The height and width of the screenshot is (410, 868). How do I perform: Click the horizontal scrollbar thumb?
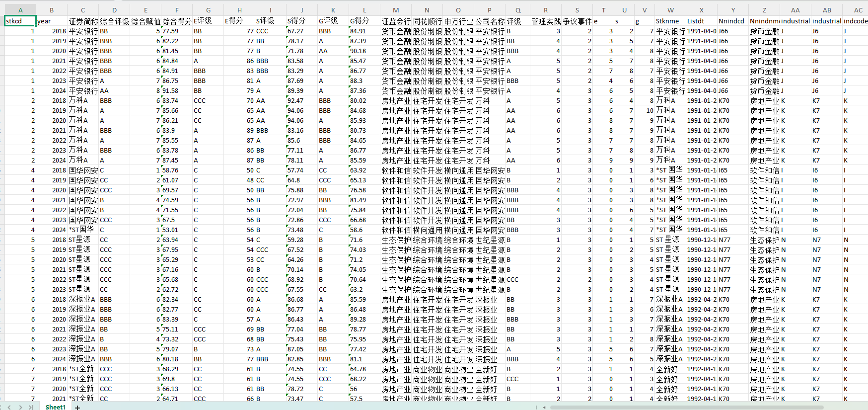[686, 408]
